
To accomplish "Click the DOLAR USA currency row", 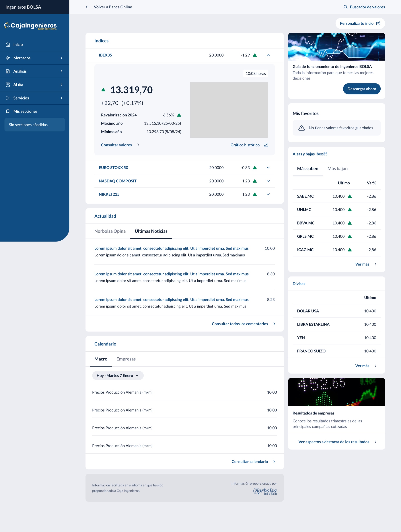I will pyautogui.click(x=336, y=311).
